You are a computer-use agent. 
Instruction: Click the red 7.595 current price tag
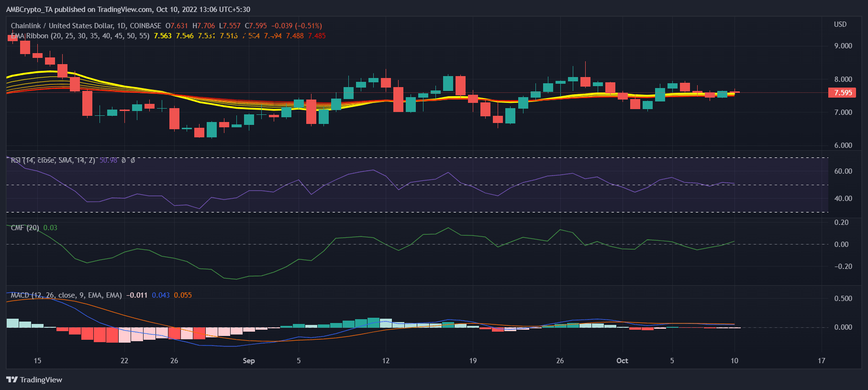[842, 93]
